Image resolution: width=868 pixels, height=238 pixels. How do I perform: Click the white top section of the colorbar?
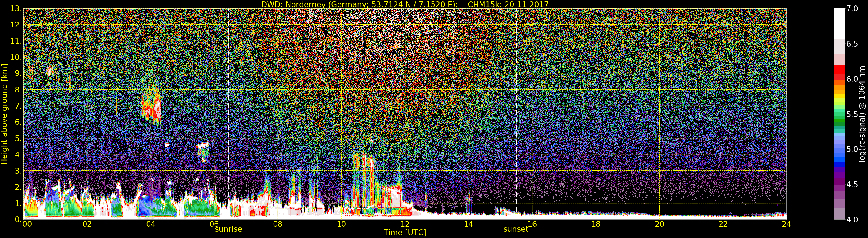(x=839, y=24)
